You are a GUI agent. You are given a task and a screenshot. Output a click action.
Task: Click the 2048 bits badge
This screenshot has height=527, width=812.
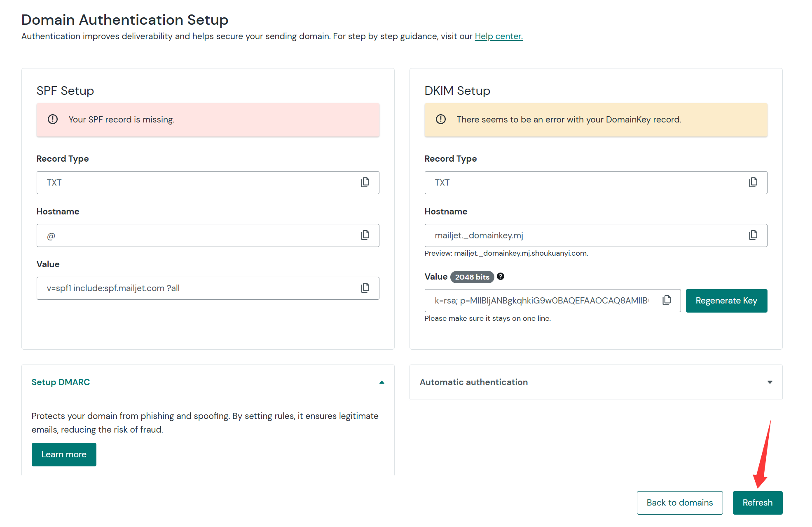(472, 277)
